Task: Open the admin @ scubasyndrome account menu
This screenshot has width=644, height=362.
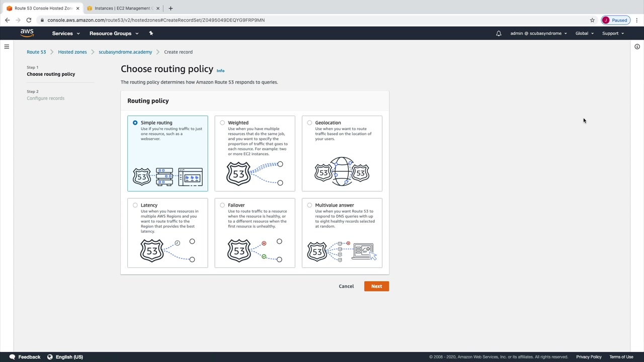Action: 538,33
